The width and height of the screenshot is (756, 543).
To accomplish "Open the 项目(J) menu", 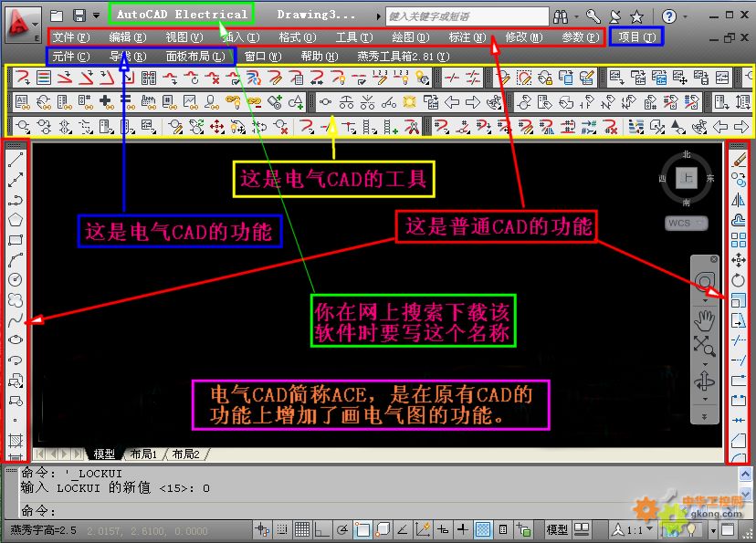I will pyautogui.click(x=637, y=37).
